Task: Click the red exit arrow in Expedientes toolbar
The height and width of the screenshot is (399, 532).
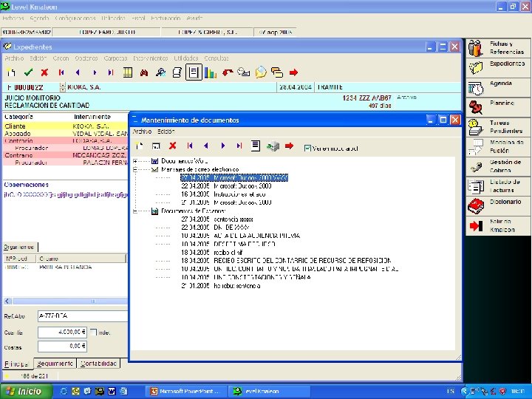Action: tap(293, 72)
